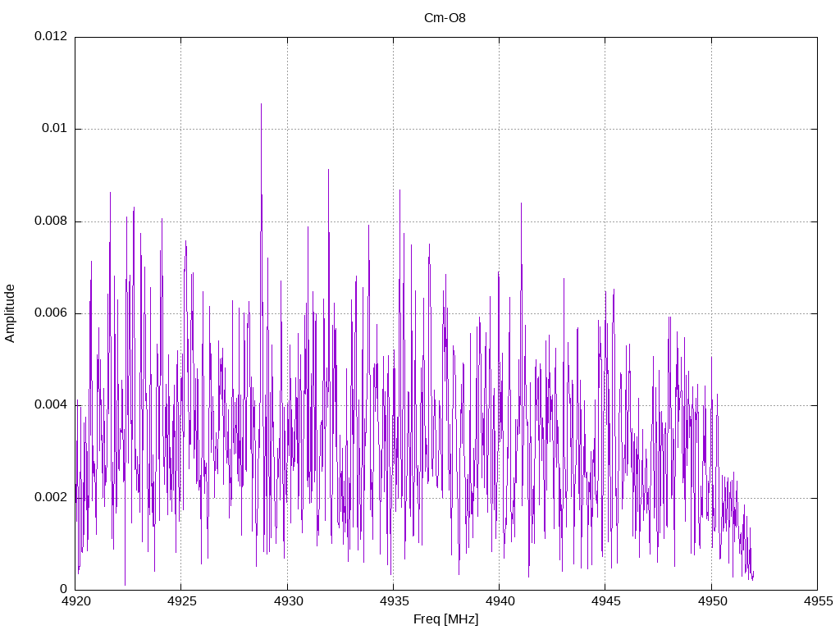
Task: Click the 4940 x-axis tick label
Action: (x=500, y=601)
